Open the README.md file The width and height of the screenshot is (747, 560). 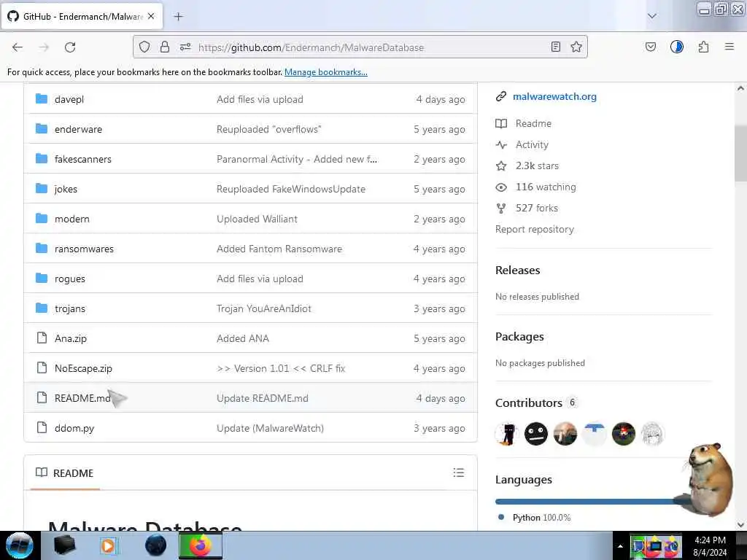(82, 398)
